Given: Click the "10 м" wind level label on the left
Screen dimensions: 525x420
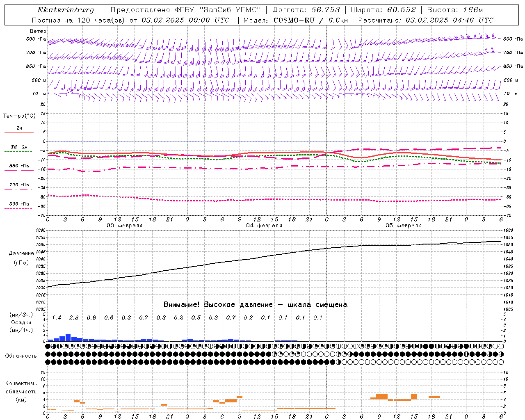Looking at the screenshot, I should tap(39, 94).
